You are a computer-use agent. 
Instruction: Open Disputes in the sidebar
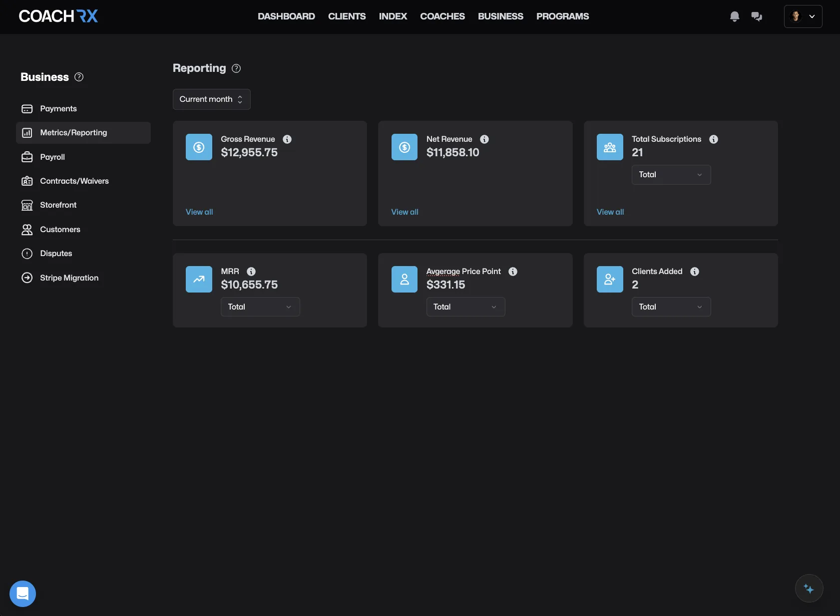(83, 254)
